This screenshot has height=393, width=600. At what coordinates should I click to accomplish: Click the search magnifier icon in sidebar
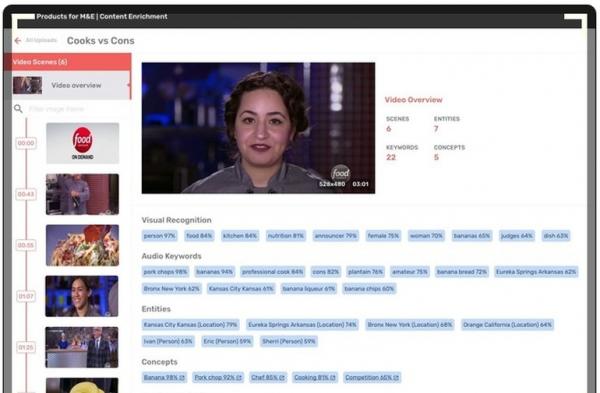(x=18, y=109)
